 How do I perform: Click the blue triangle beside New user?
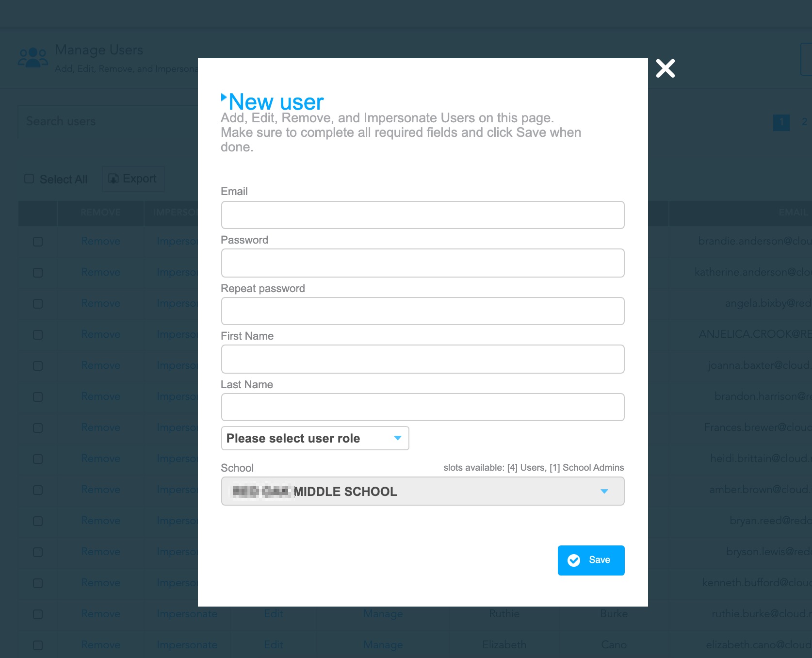224,97
